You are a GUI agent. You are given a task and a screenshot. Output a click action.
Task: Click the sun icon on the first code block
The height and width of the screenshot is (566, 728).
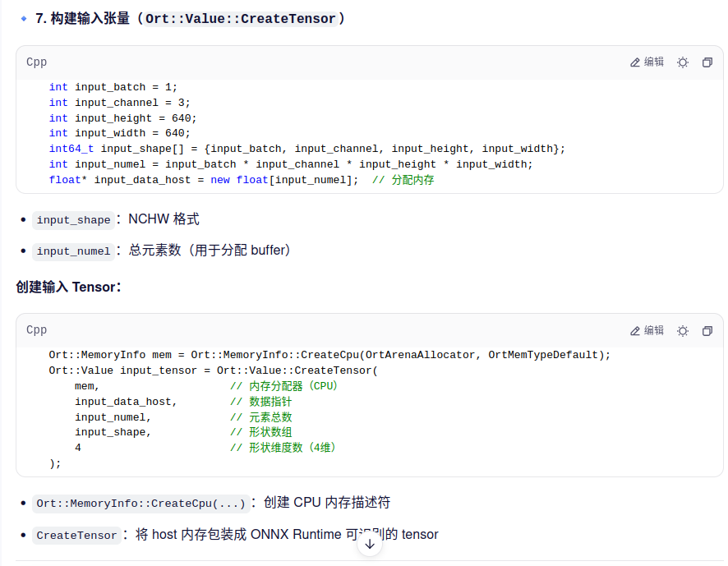coord(683,62)
